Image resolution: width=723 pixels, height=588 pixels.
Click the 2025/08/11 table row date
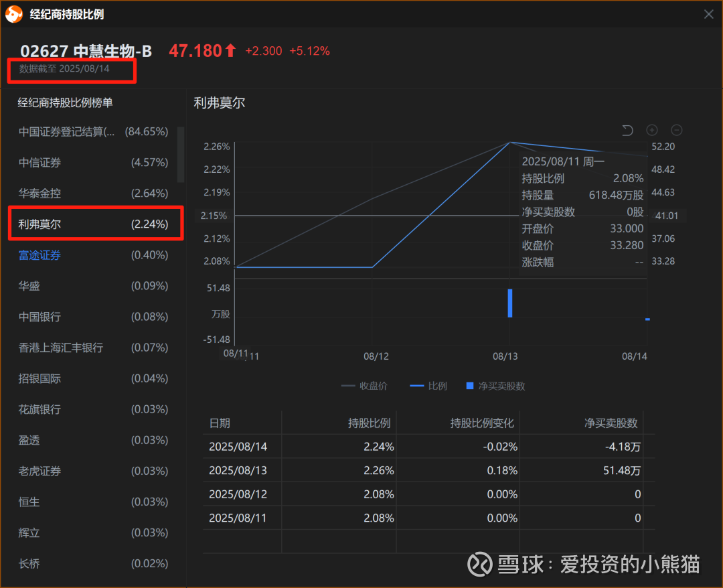click(238, 518)
